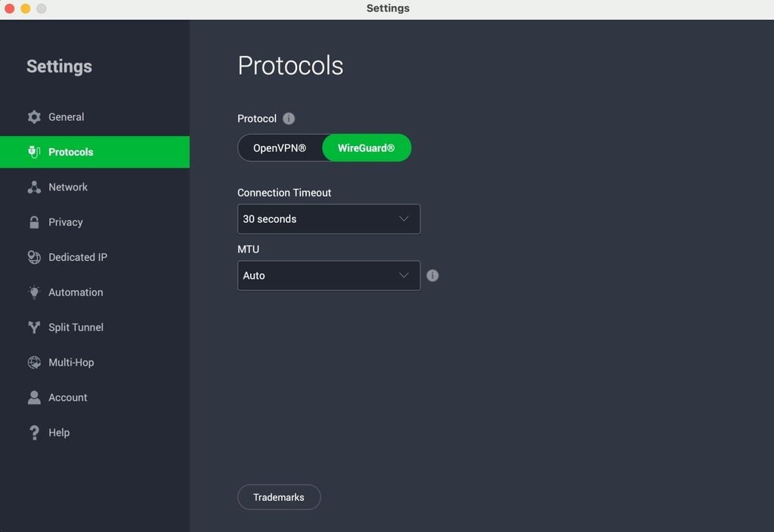This screenshot has height=532, width=774.
Task: Go to Network settings text label
Action: tap(68, 187)
